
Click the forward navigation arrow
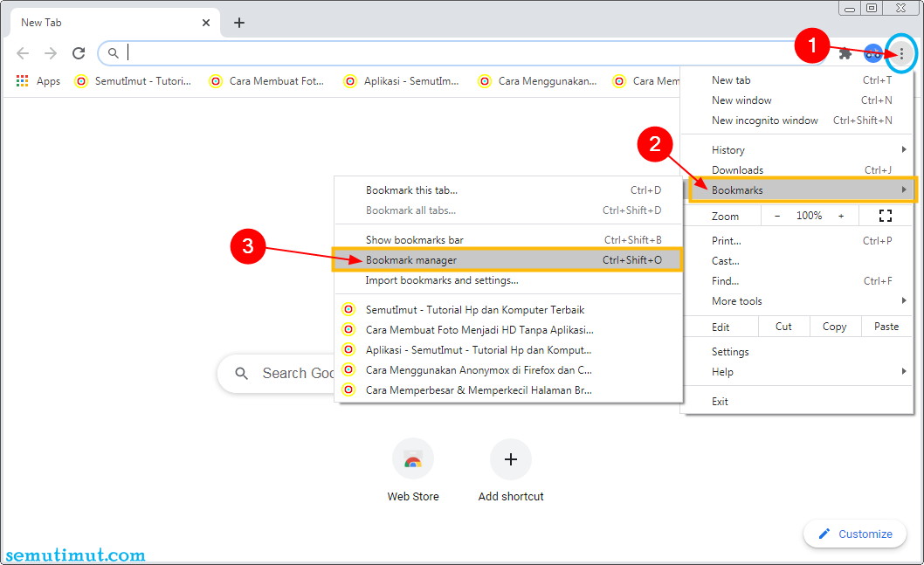click(51, 52)
